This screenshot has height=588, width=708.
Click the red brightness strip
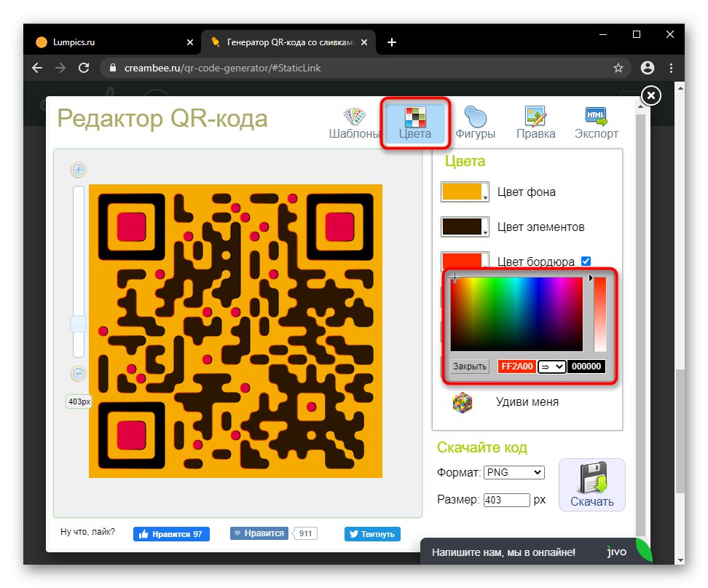click(600, 314)
